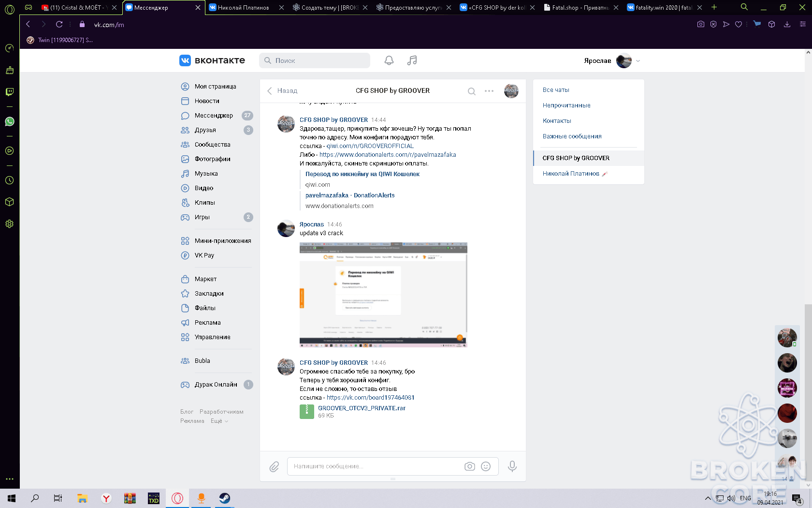Open the payment screenshot image

pos(383,295)
